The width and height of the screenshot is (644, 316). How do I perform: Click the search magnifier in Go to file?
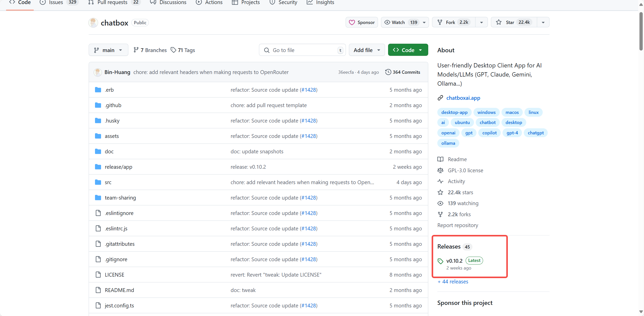coord(267,50)
